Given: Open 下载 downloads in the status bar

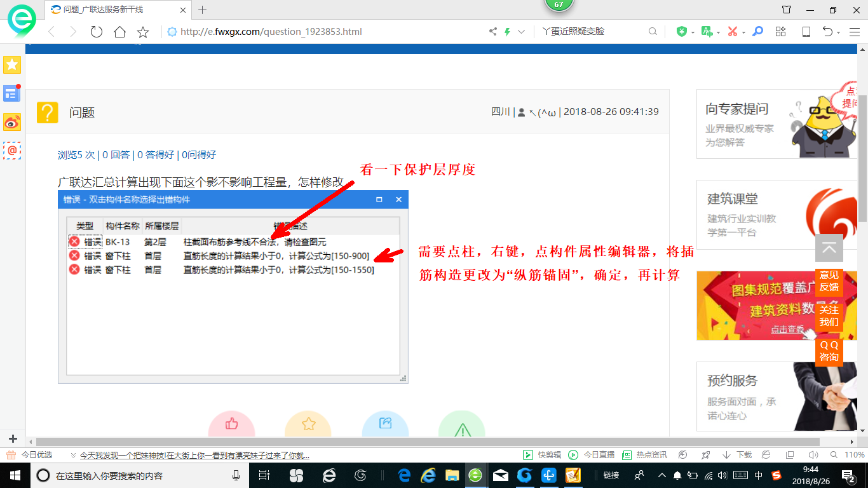Looking at the screenshot, I should tap(737, 455).
